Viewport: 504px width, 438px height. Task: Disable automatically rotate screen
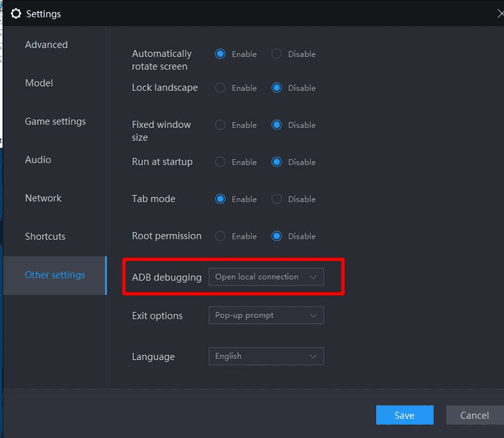(x=277, y=54)
